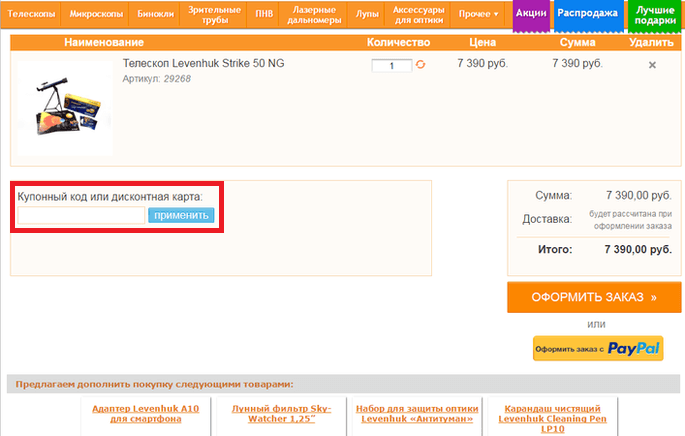Image resolution: width=685 pixels, height=436 pixels.
Task: Remove the telescope from cart with X
Action: tap(652, 65)
